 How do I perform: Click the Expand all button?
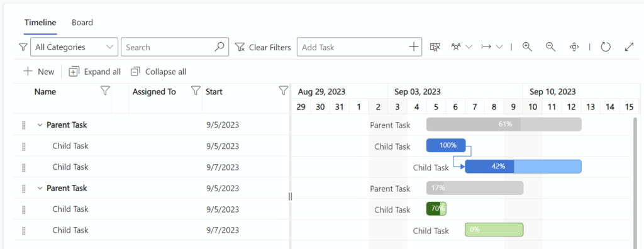pyautogui.click(x=95, y=72)
